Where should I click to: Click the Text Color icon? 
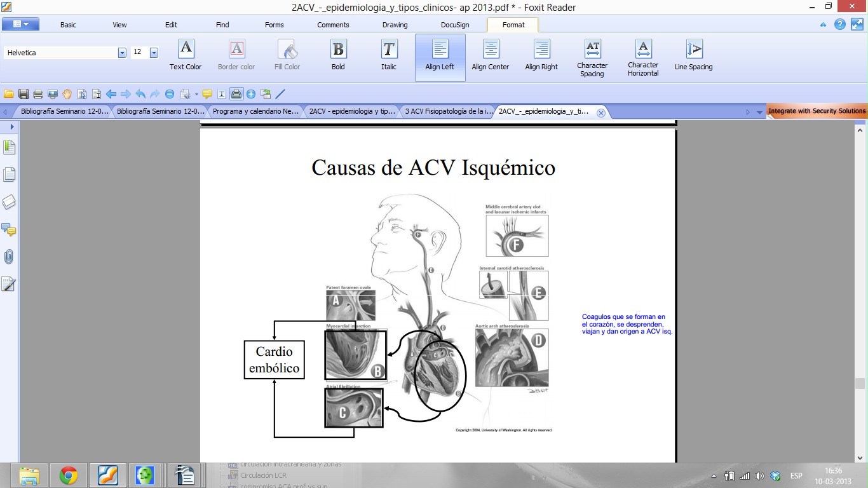tap(186, 55)
